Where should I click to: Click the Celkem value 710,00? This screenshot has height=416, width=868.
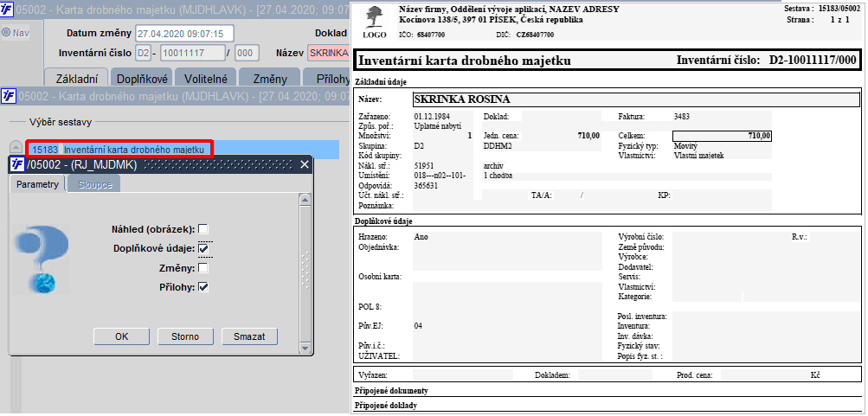pyautogui.click(x=758, y=136)
